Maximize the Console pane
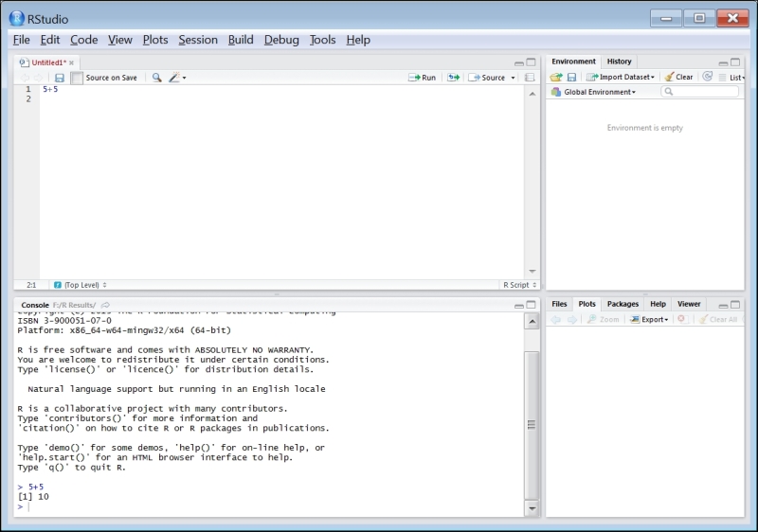The width and height of the screenshot is (758, 532). 531,305
